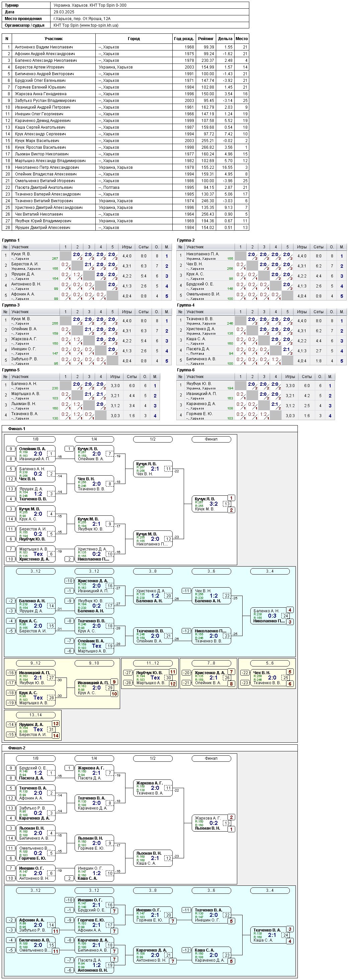Select participant Николаенко Петр Александрович
The image size is (350, 980).
(x=125, y=167)
